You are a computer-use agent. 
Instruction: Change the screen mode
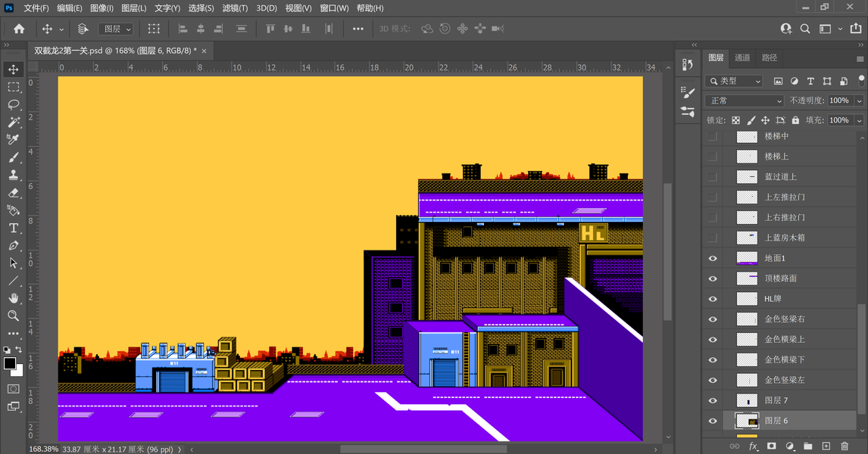point(14,406)
